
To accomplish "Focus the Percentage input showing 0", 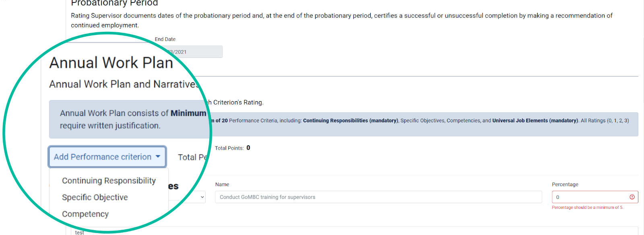I will [595, 197].
